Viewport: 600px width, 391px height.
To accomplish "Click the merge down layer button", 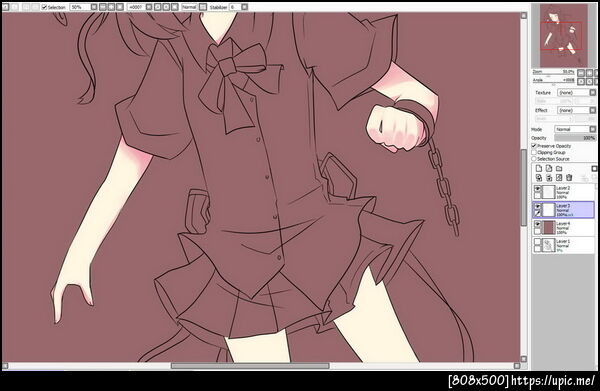I will tap(549, 178).
